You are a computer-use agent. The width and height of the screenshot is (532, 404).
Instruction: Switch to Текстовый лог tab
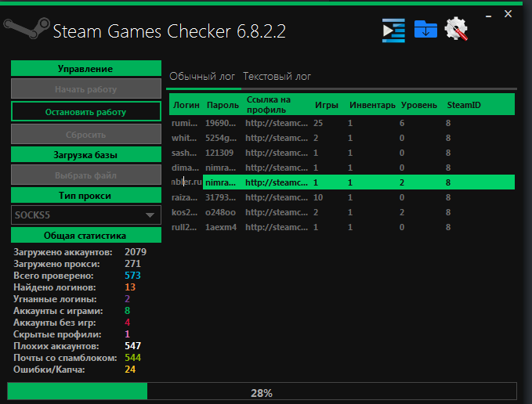277,77
